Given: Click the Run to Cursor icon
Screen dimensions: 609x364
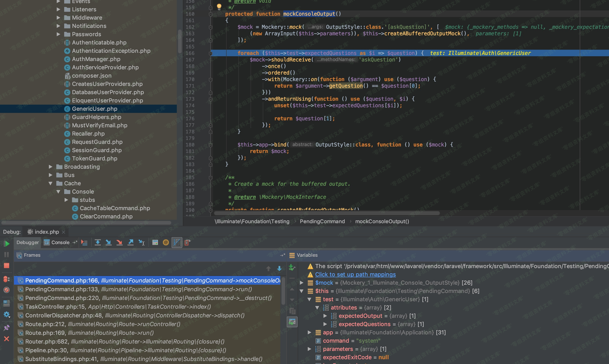Looking at the screenshot, I should pos(141,243).
